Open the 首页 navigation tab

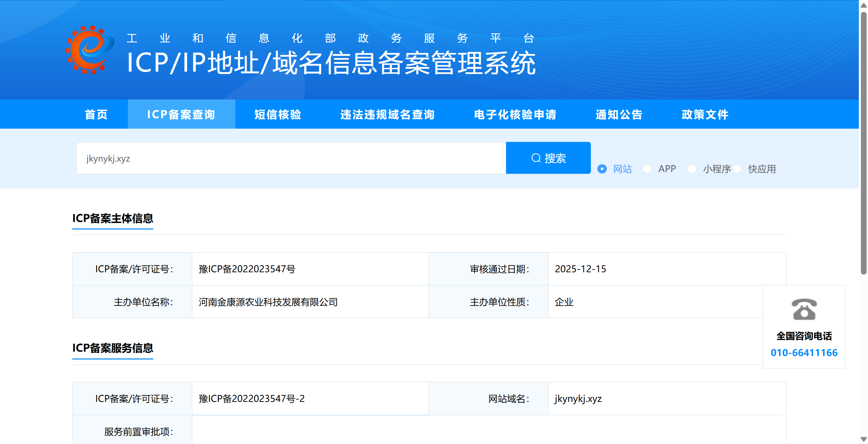(96, 114)
